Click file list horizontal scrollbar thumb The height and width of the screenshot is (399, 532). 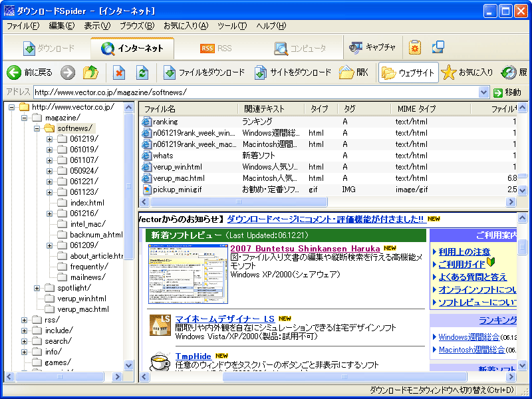point(239,202)
